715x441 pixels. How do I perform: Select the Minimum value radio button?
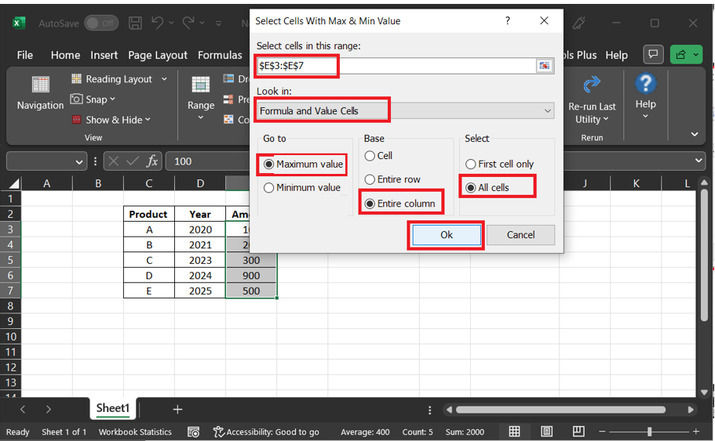click(268, 187)
